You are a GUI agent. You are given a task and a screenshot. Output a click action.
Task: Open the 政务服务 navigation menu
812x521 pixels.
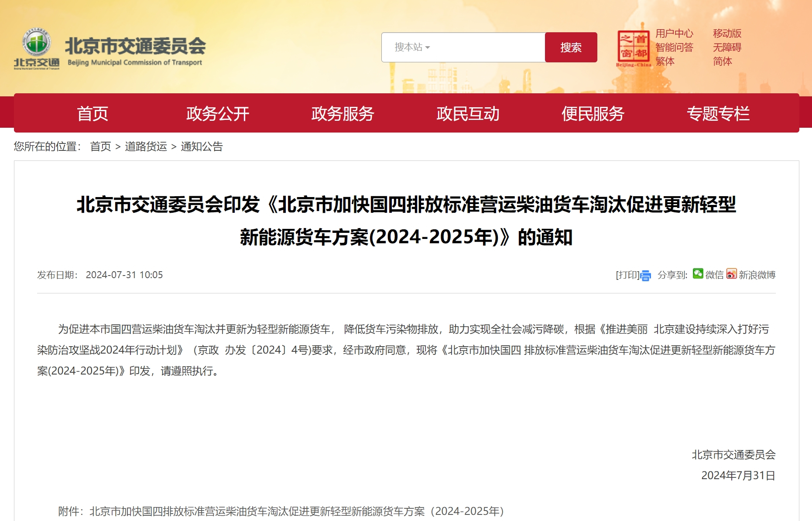tap(343, 113)
